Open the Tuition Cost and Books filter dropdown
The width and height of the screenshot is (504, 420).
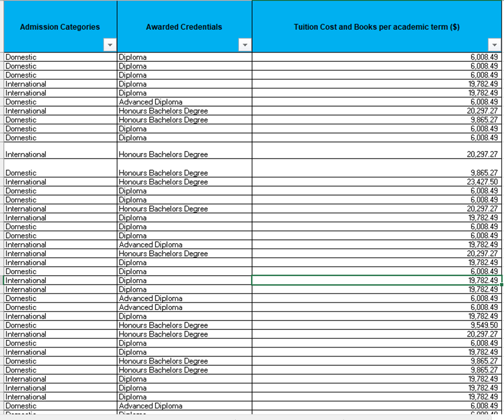495,45
